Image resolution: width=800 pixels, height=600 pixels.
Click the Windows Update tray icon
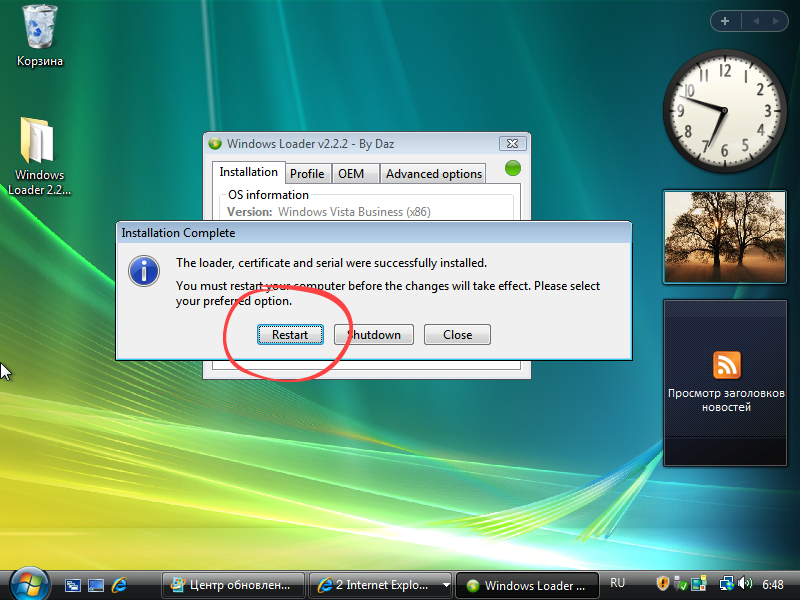coord(699,583)
